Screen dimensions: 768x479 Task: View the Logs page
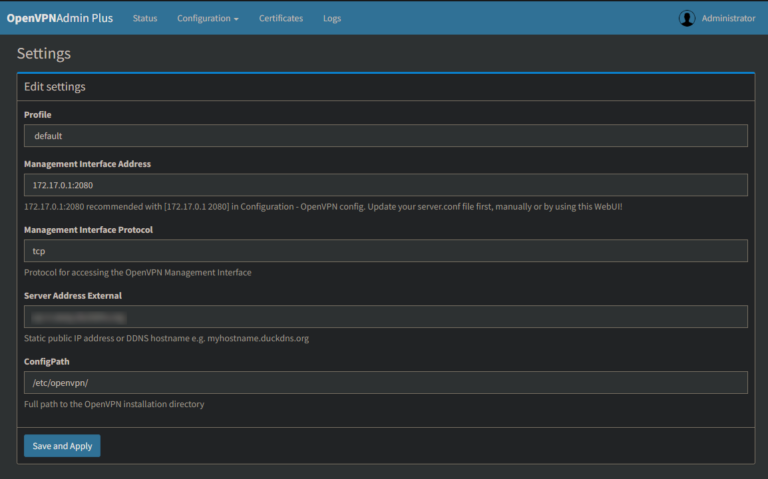tap(332, 18)
